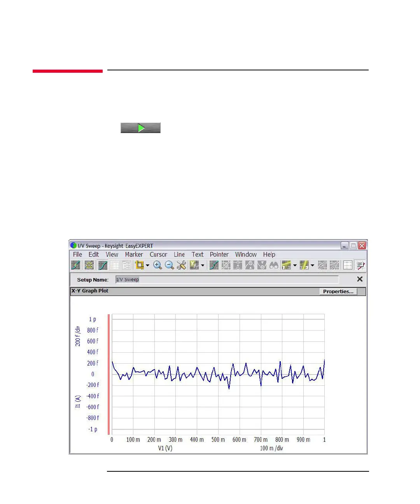Open the Window menu
The width and height of the screenshot is (420, 504).
point(246,254)
